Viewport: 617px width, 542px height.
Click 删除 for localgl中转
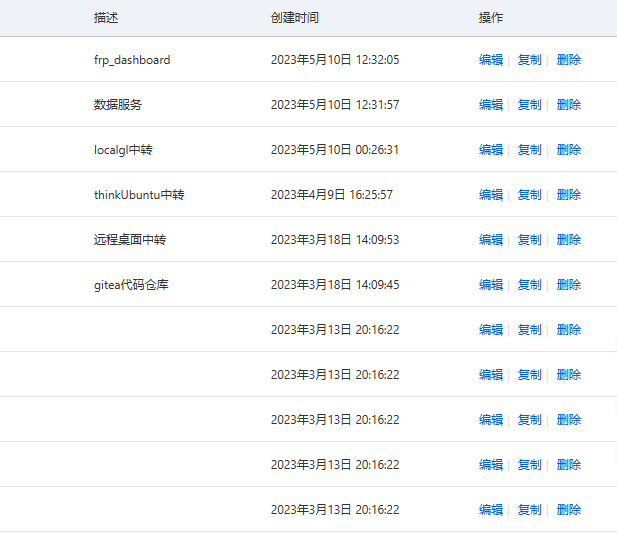click(568, 150)
